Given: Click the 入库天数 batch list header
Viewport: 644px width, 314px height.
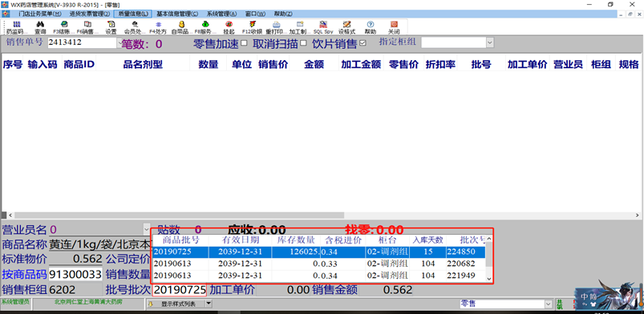Looking at the screenshot, I should (428, 240).
